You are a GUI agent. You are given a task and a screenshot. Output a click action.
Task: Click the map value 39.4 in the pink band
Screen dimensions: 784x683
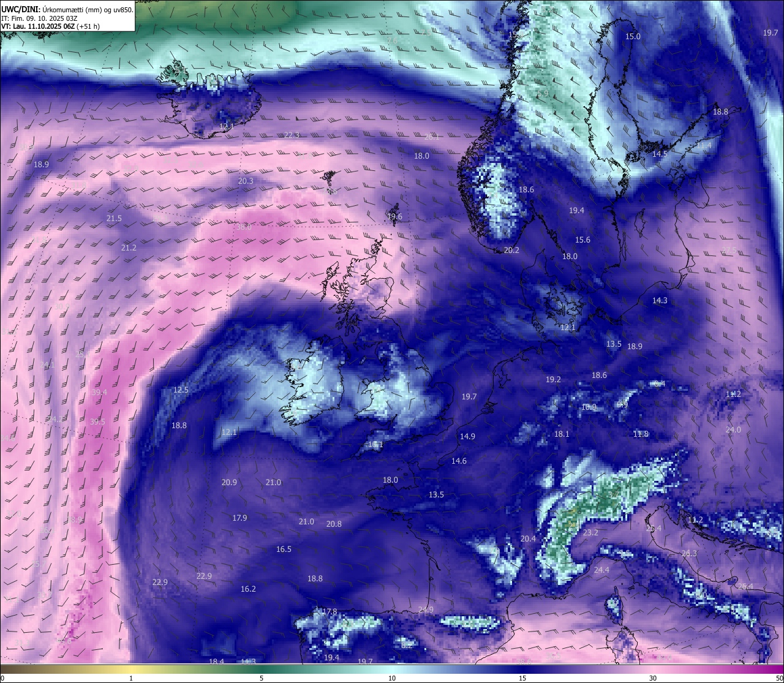pyautogui.click(x=99, y=393)
